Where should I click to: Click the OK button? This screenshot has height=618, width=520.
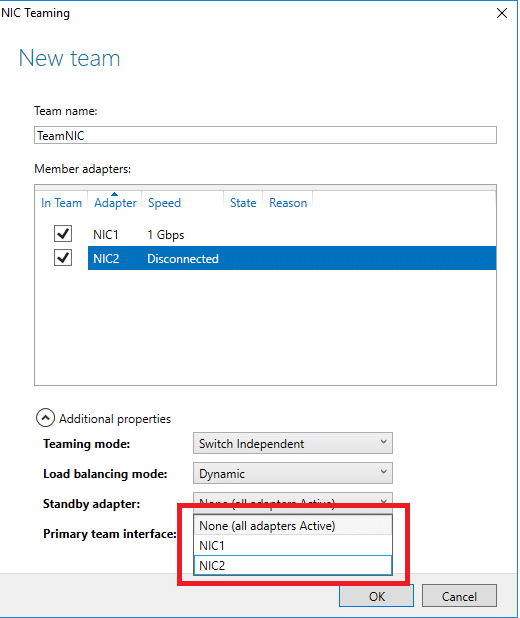click(x=376, y=596)
